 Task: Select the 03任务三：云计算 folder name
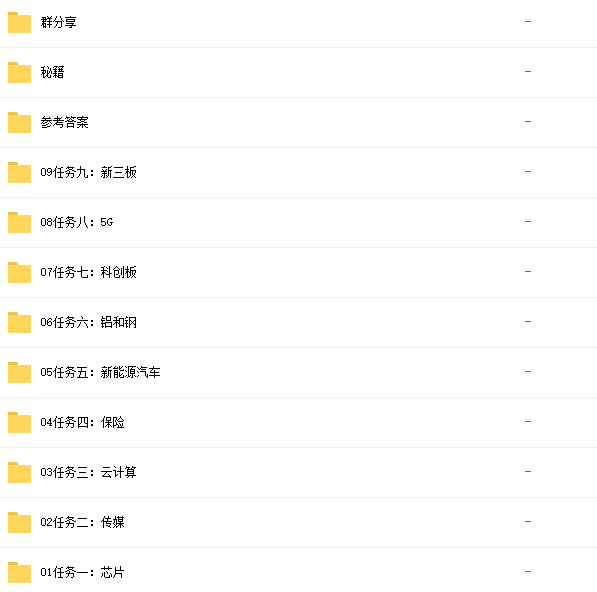tap(88, 472)
